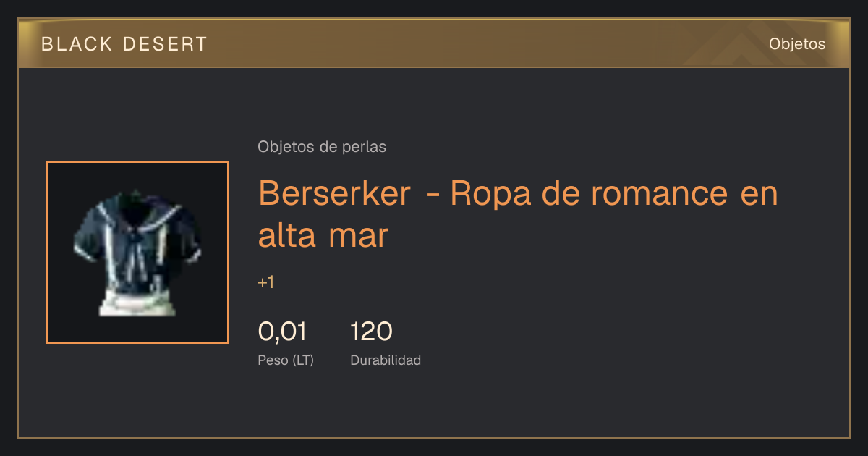Click the 0,01 weight value
The height and width of the screenshot is (456, 868).
coord(282,332)
